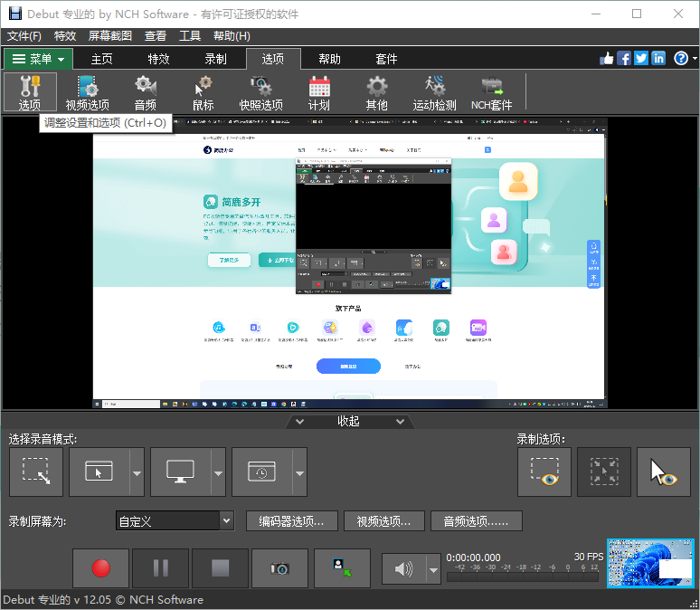The image size is (700, 610).
Task: Click the desktop preview thumbnail at bottom right
Action: [x=649, y=565]
